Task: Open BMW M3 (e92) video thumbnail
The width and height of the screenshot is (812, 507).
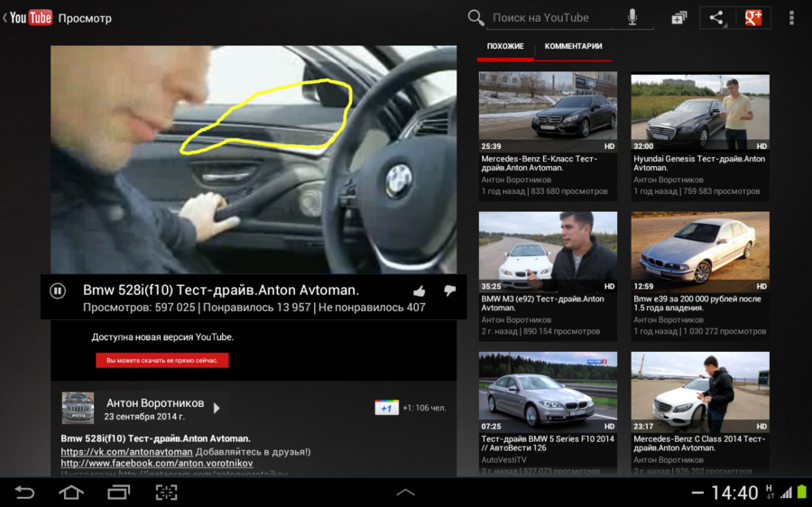Action: click(x=548, y=252)
